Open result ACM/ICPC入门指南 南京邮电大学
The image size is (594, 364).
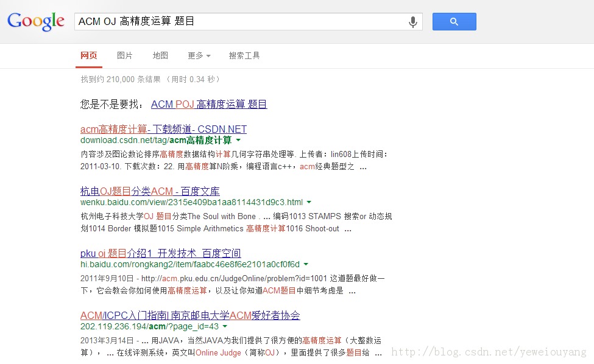(190, 315)
